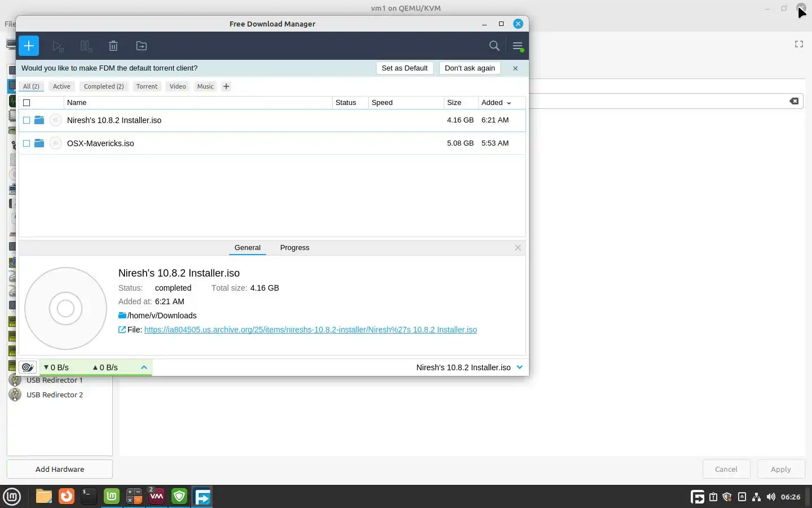This screenshot has width=812, height=508.
Task: Click the large disc thumbnail in details
Action: [66, 308]
